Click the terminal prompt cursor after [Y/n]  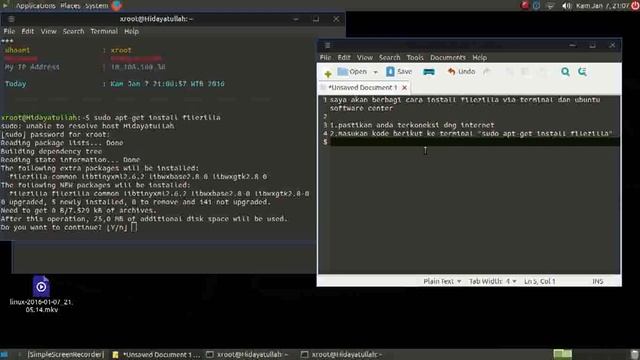(134, 227)
